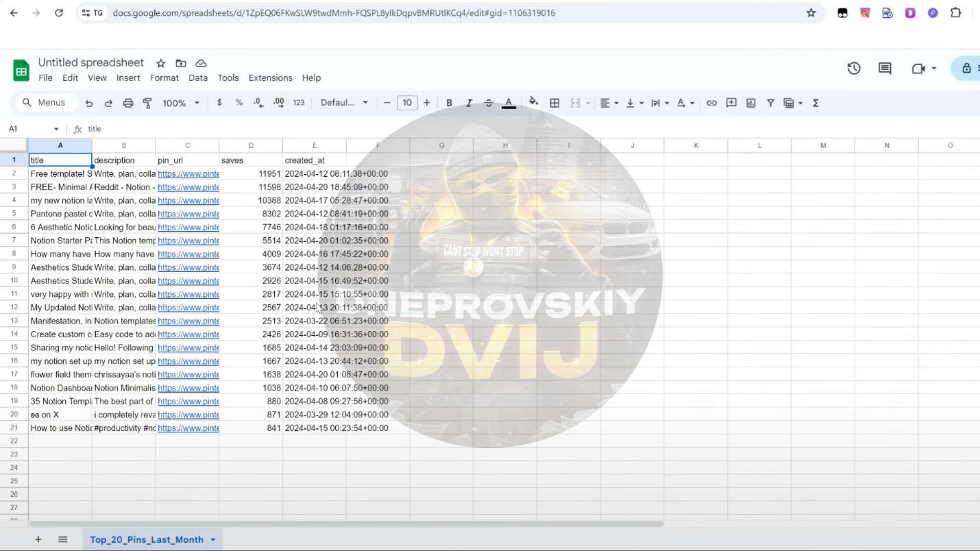Open vertical align dropdown
The image size is (980, 551).
pos(635,103)
